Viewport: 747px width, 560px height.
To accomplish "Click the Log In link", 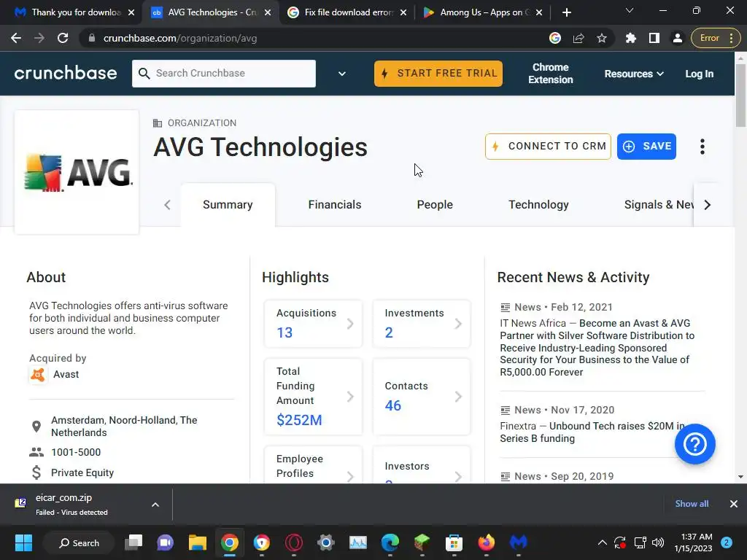I will (700, 74).
